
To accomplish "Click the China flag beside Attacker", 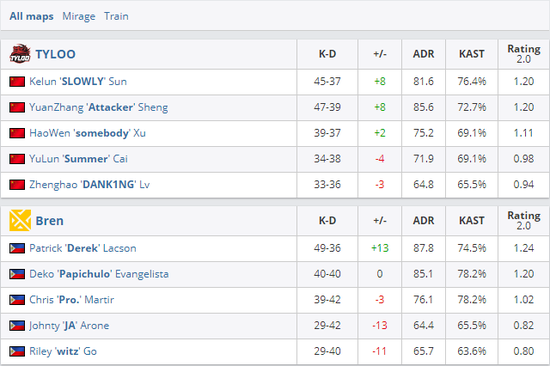I will (x=17, y=107).
